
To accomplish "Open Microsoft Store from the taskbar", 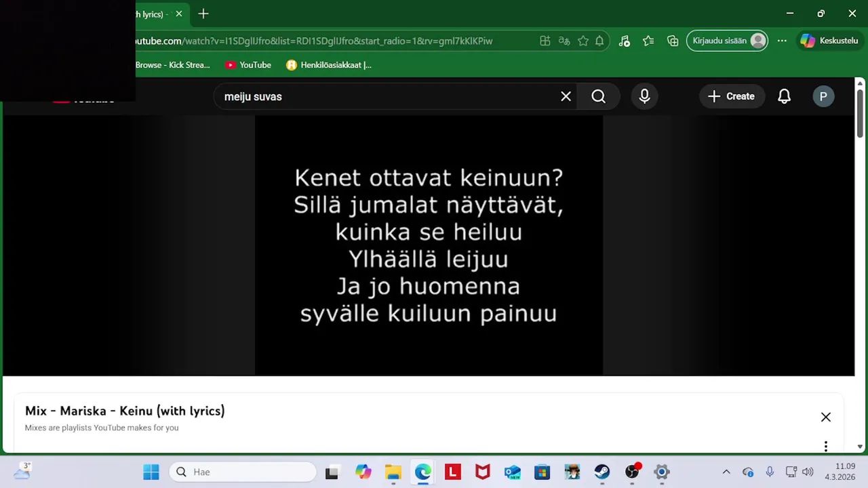I will coord(542,472).
